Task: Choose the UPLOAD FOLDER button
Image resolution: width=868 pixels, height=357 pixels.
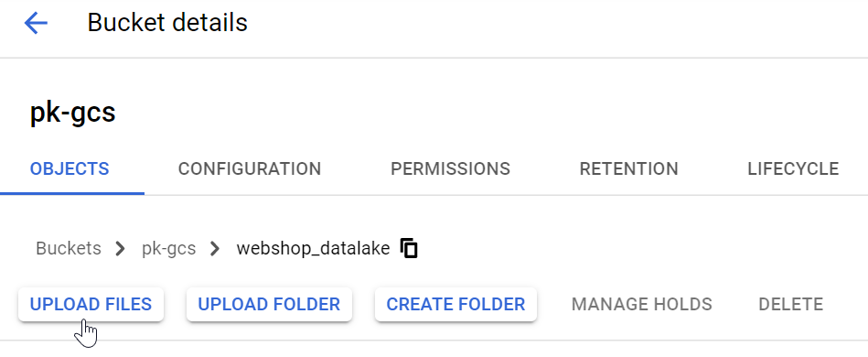Action: 269,304
